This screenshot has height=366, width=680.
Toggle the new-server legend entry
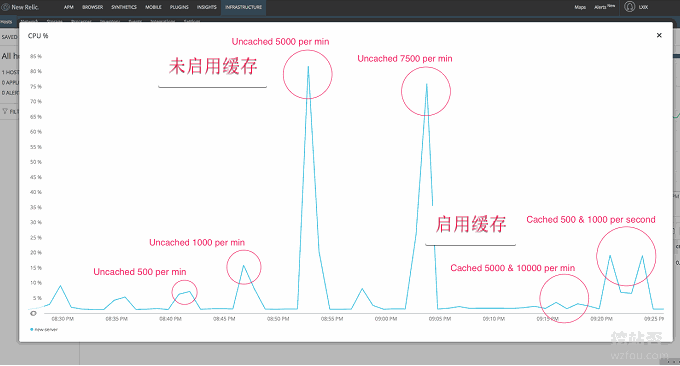click(x=44, y=330)
